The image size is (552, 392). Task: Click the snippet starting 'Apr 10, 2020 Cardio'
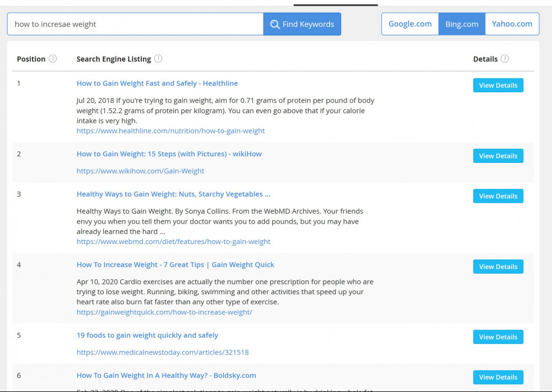[225, 292]
